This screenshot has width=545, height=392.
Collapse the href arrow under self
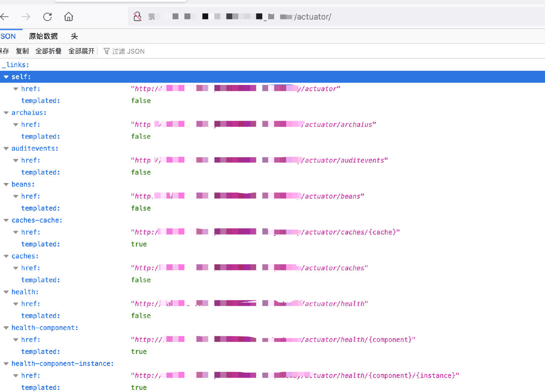click(x=16, y=89)
